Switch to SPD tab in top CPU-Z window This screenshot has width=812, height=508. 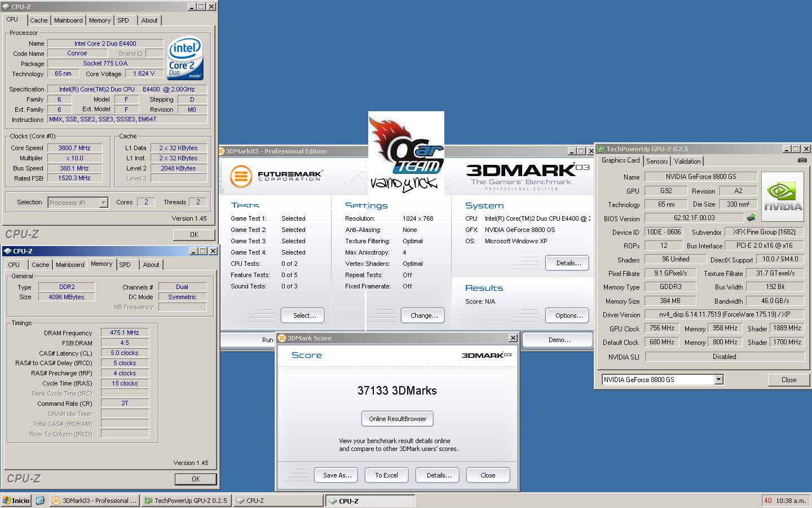[123, 20]
